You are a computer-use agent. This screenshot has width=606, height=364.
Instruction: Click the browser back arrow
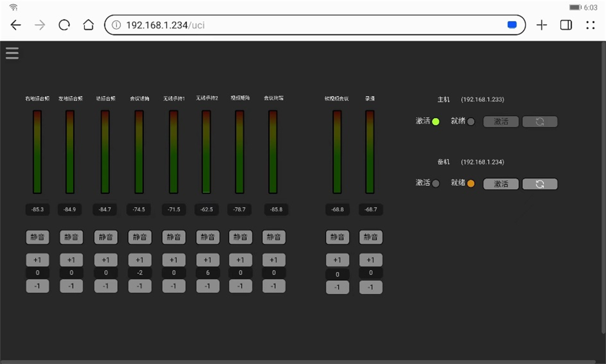(x=15, y=25)
